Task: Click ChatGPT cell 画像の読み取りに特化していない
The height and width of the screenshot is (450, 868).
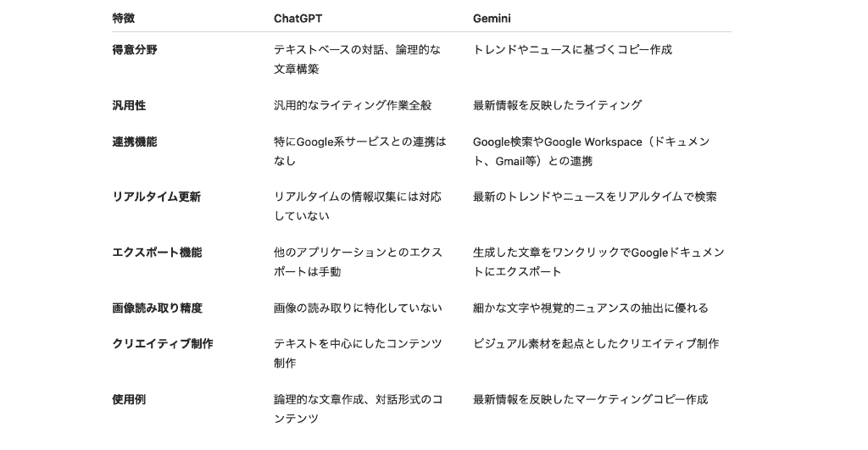Action: tap(358, 308)
